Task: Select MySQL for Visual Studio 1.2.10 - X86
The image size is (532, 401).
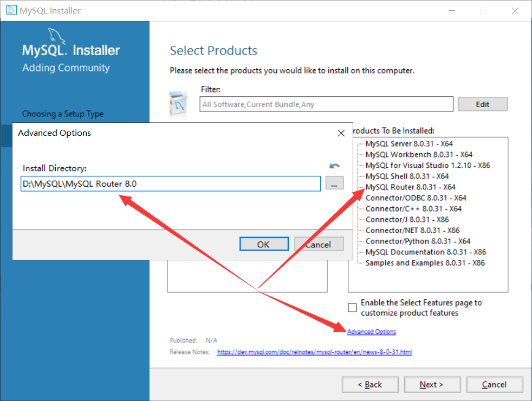Action: [428, 166]
